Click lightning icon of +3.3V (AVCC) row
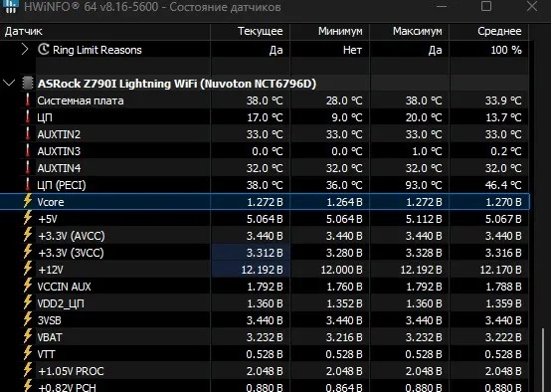551x392 pixels. point(28,235)
